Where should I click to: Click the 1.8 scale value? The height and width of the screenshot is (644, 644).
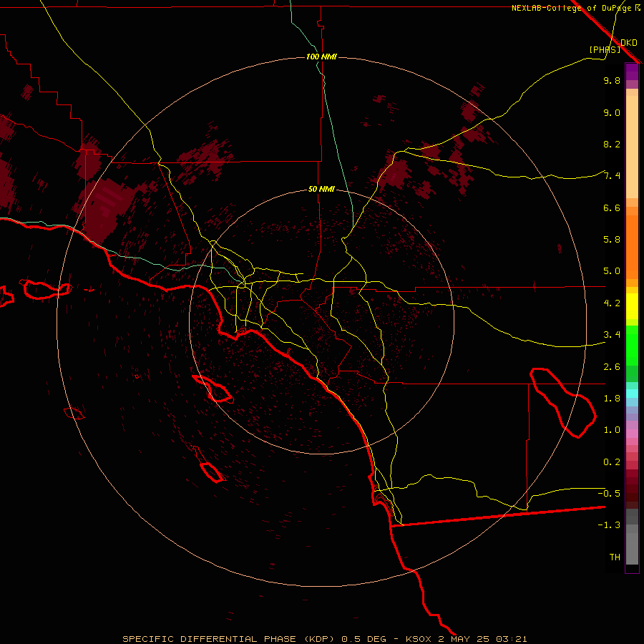[612, 399]
